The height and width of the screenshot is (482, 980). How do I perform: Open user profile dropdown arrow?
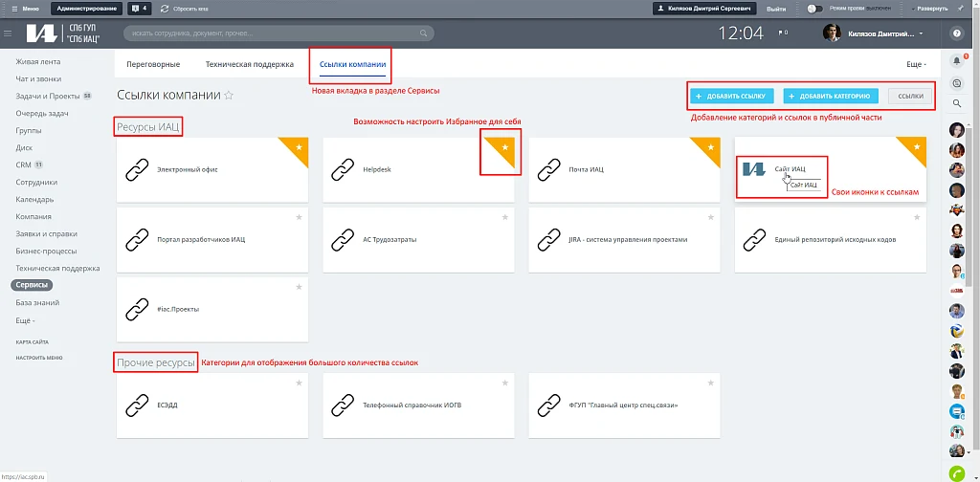[922, 33]
